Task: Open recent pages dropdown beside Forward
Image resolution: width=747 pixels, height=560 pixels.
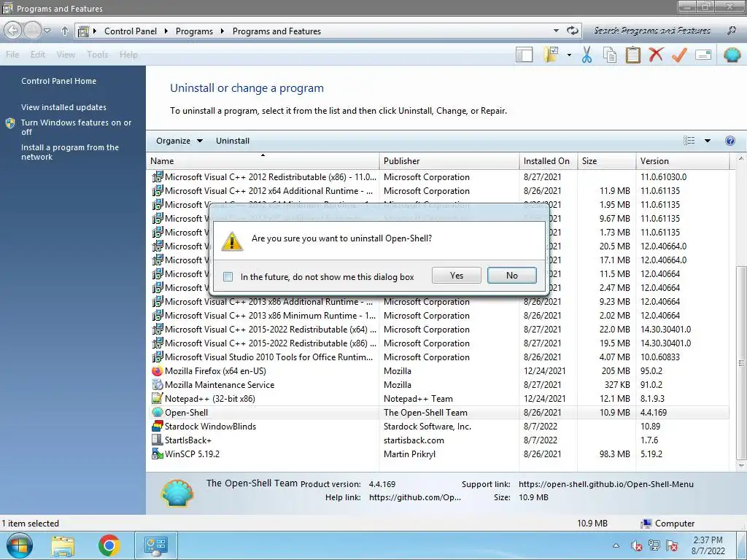Action: coord(47,31)
